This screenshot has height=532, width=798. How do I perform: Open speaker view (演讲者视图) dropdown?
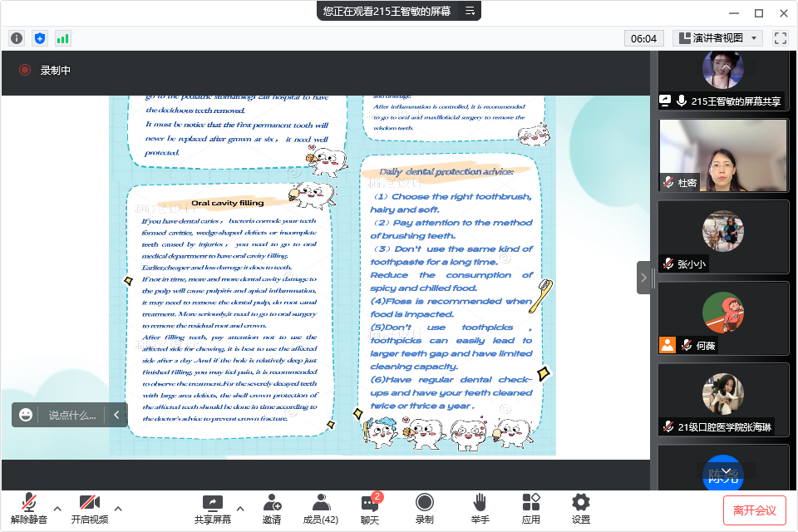717,38
